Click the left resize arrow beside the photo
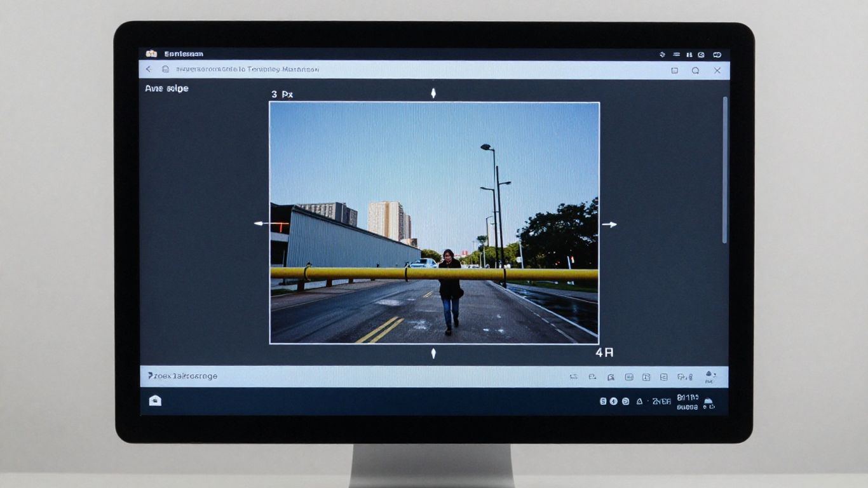 [x=257, y=223]
